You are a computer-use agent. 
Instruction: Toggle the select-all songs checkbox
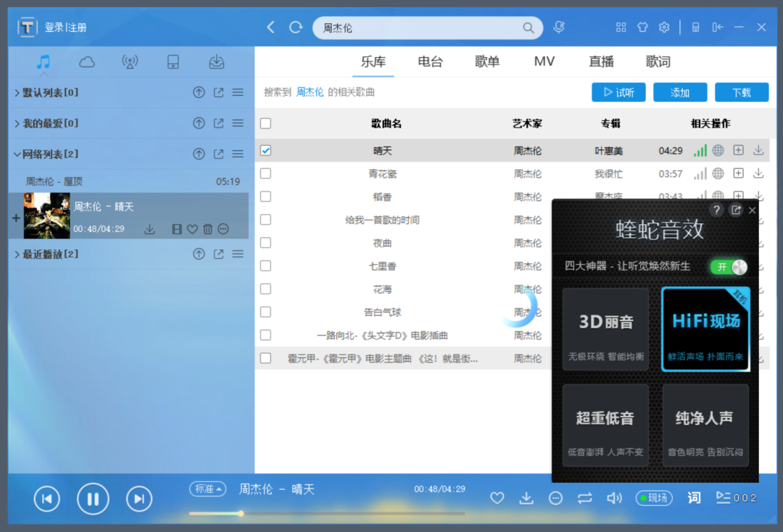[265, 123]
